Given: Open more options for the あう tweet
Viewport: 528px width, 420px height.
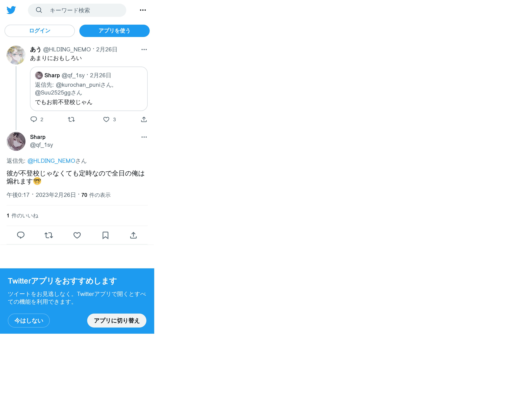Looking at the screenshot, I should 144,49.
